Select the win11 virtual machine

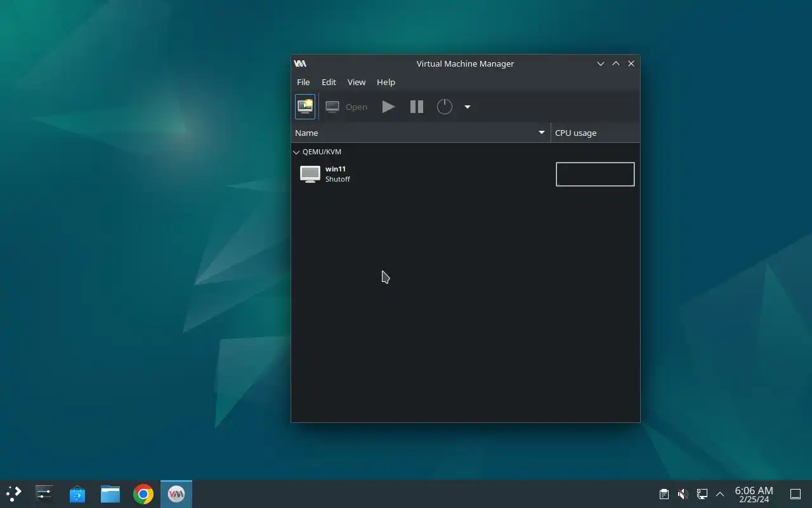pos(466,174)
